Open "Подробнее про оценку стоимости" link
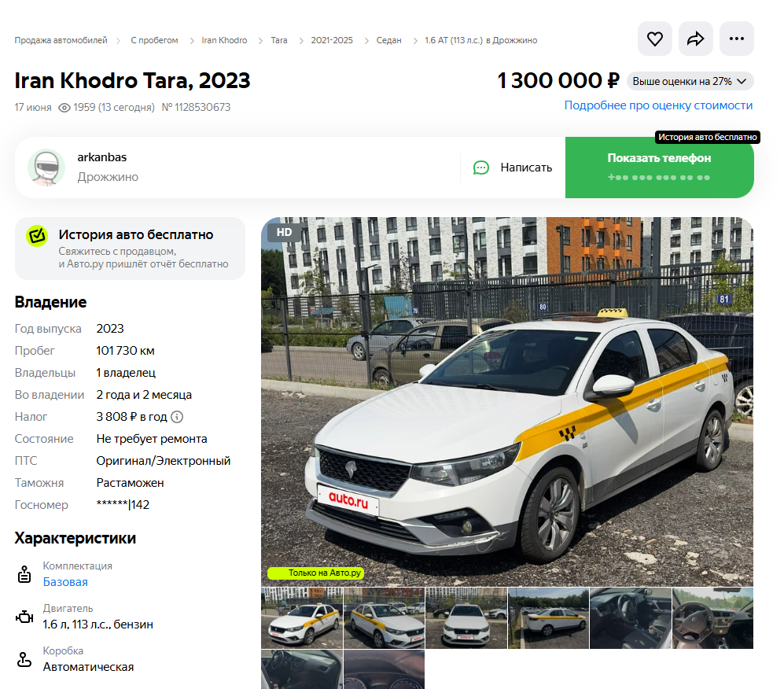 (x=658, y=105)
